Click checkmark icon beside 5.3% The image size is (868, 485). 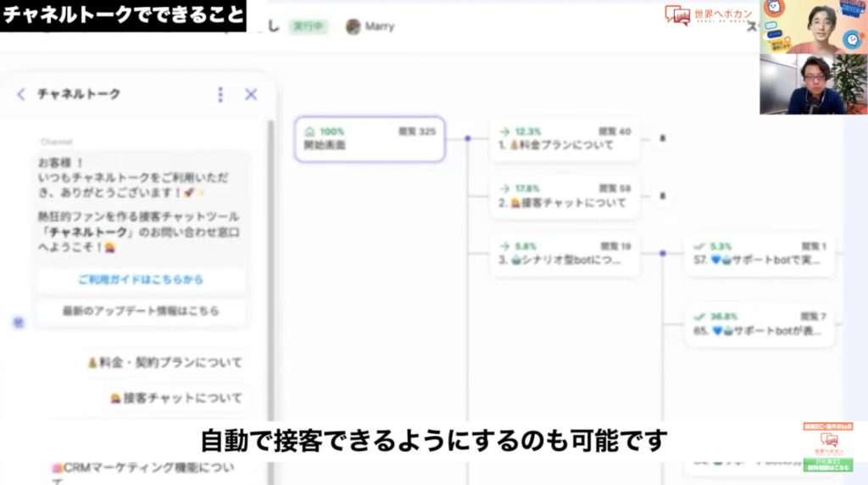(x=699, y=247)
